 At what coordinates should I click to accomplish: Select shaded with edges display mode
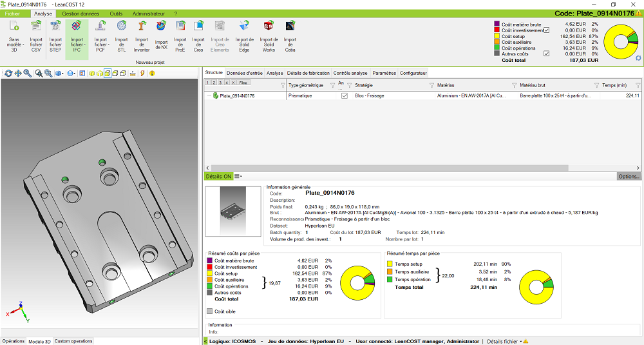point(100,74)
